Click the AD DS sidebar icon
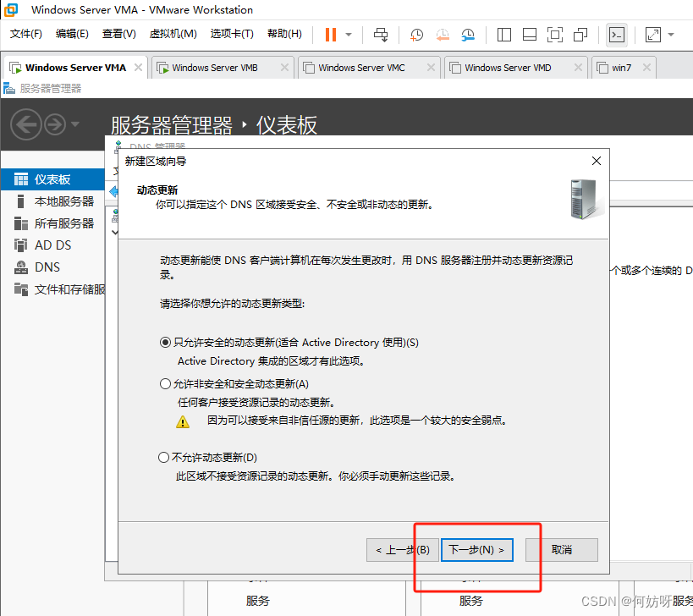The width and height of the screenshot is (693, 616). tap(21, 245)
